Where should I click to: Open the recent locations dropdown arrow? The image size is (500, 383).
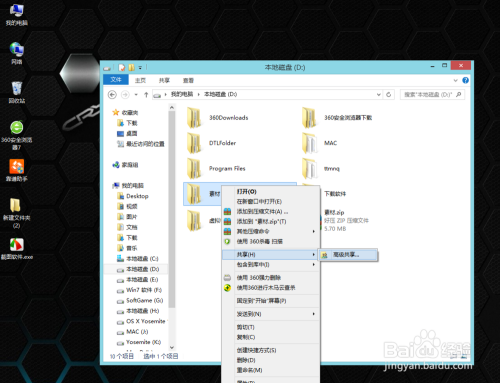pyautogui.click(x=136, y=95)
